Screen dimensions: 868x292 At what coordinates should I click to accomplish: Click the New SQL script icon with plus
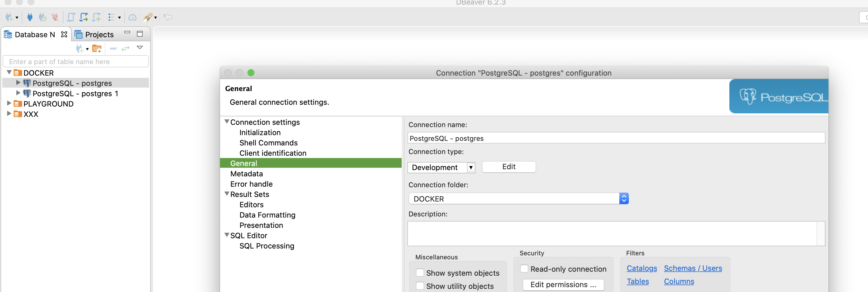tap(97, 17)
